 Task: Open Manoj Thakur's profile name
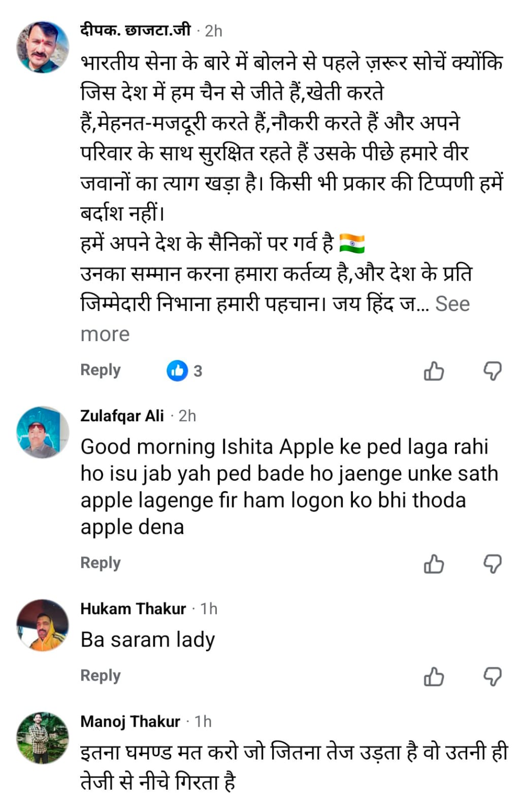[x=130, y=721]
